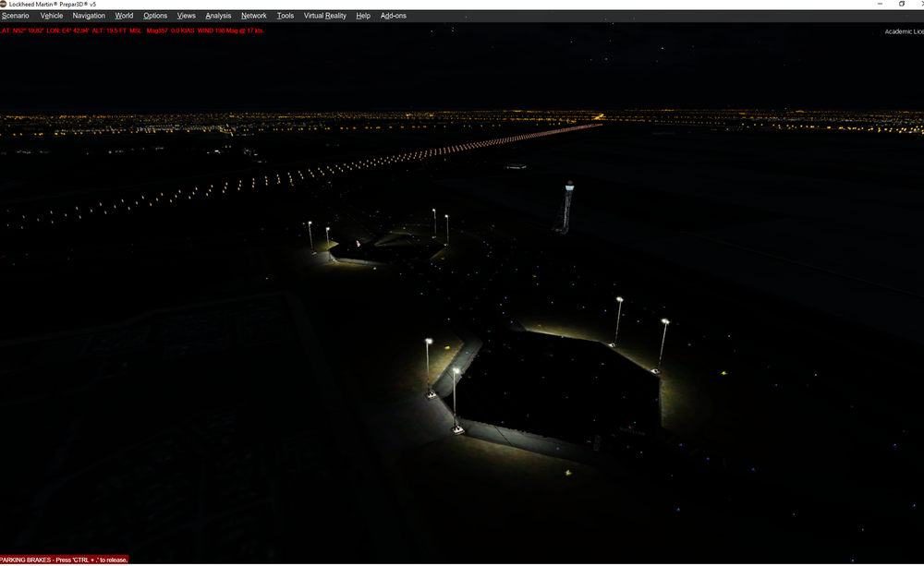Show the Views menu

[x=186, y=16]
